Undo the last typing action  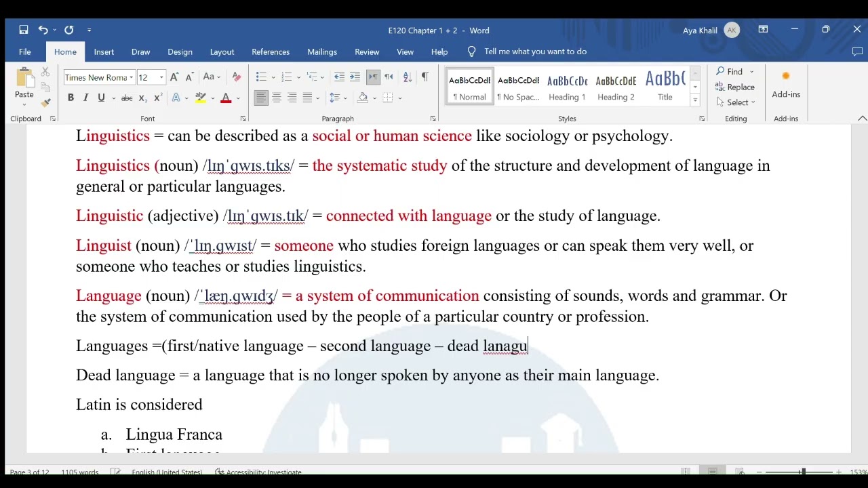[43, 30]
